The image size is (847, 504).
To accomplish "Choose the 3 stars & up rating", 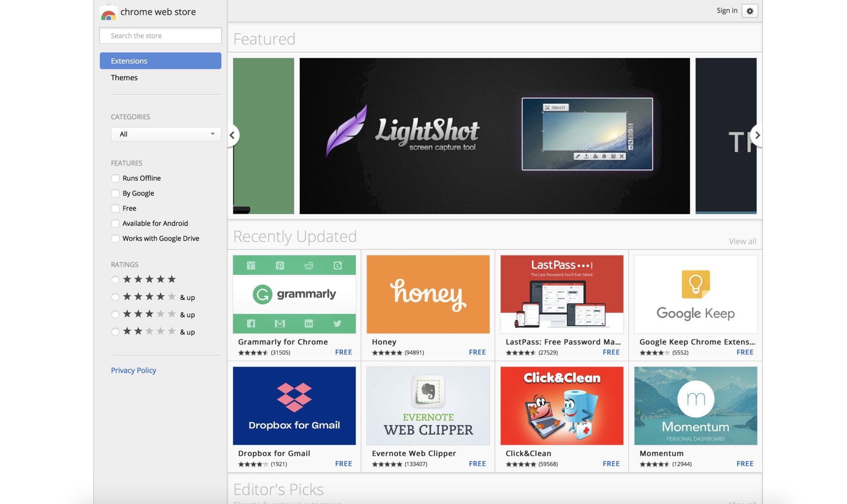I will click(x=115, y=315).
